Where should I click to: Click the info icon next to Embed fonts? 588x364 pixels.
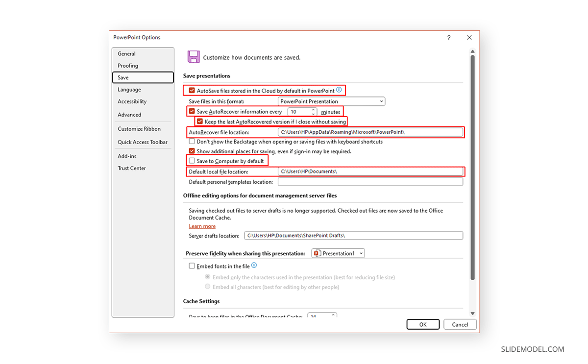[254, 266]
